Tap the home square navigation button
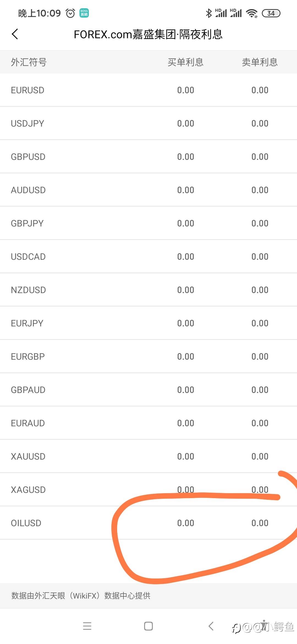Screen dimensions: 297x644 coord(148,626)
